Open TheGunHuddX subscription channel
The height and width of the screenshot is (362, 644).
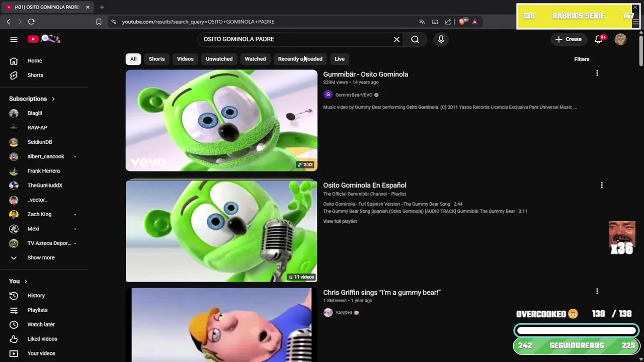click(x=44, y=186)
